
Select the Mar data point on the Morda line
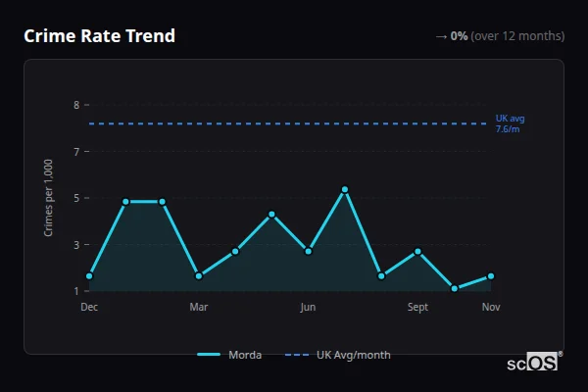click(x=199, y=276)
